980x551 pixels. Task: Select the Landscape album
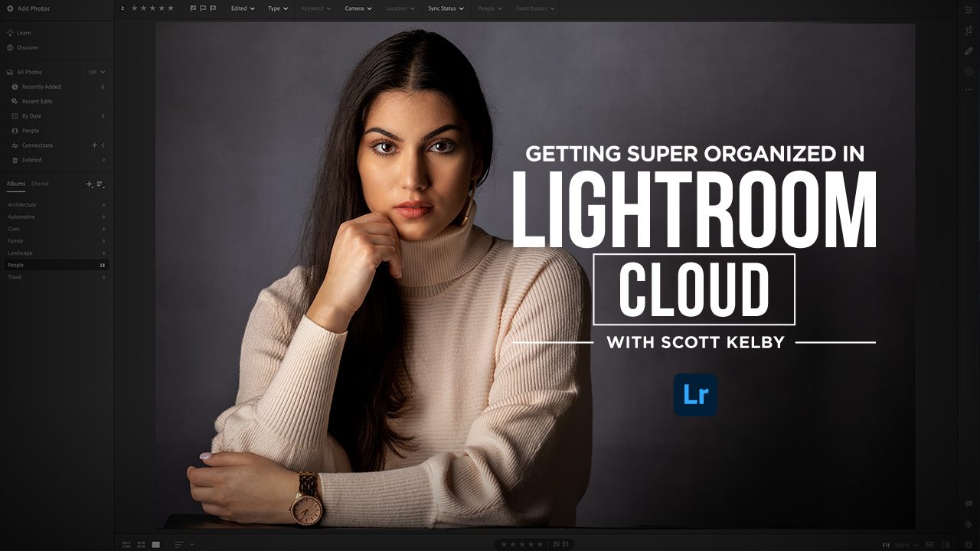(57, 253)
